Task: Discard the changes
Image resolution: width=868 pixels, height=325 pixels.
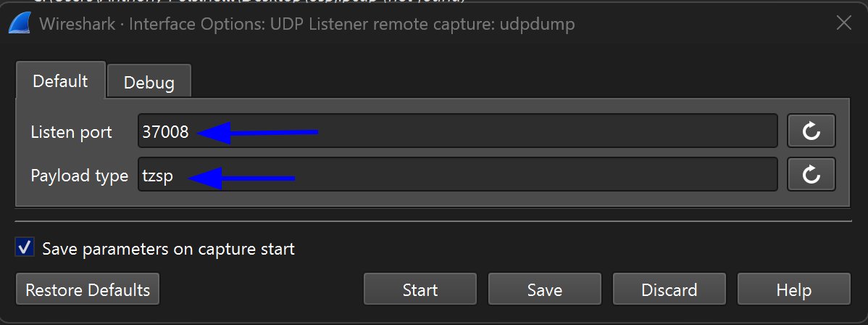Action: (669, 290)
